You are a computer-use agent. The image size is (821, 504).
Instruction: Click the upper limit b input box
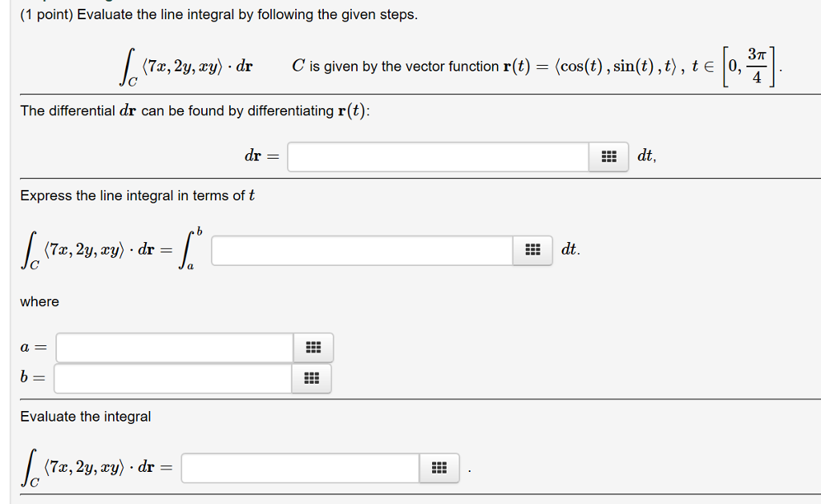click(x=172, y=378)
